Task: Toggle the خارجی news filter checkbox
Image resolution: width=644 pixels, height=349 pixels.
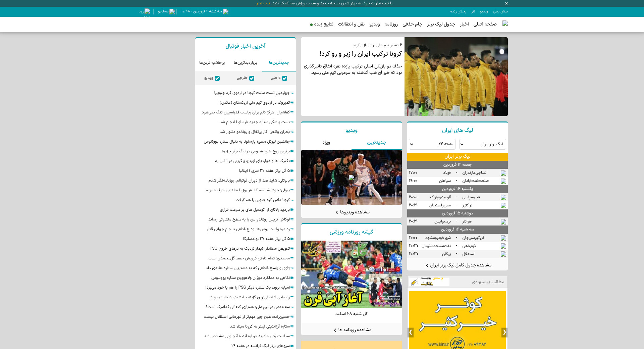Action: [252, 78]
